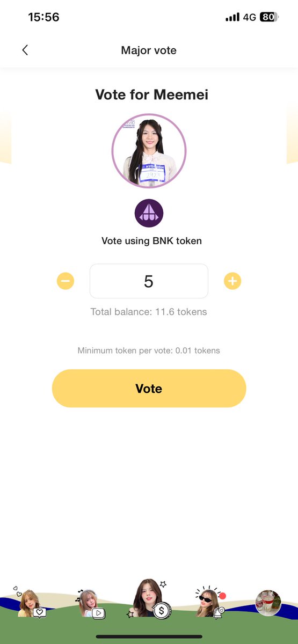Tap the battery indicator in status bar

point(270,17)
